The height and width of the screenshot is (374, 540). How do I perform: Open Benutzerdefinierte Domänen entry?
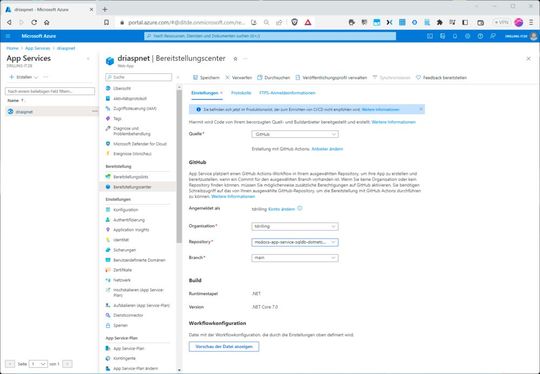tap(139, 260)
